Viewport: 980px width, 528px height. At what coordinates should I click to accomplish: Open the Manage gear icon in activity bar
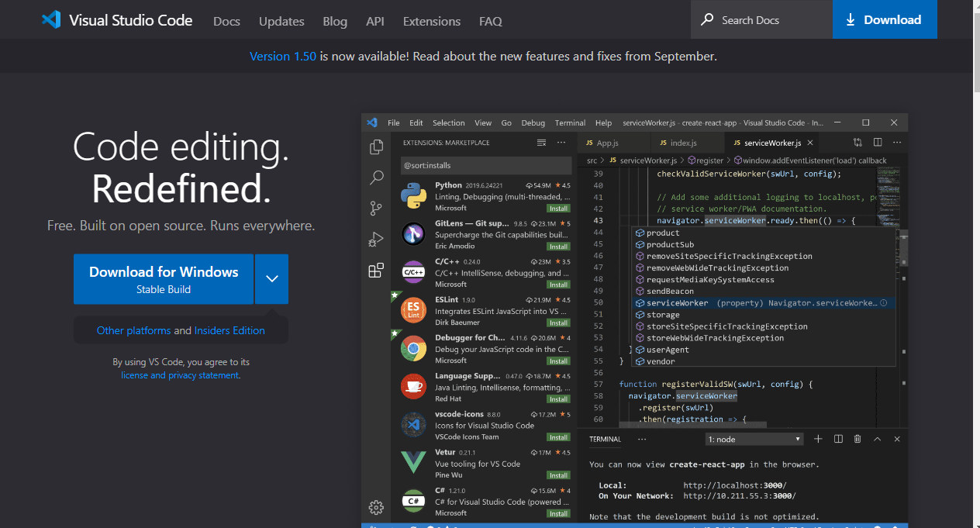tap(376, 508)
